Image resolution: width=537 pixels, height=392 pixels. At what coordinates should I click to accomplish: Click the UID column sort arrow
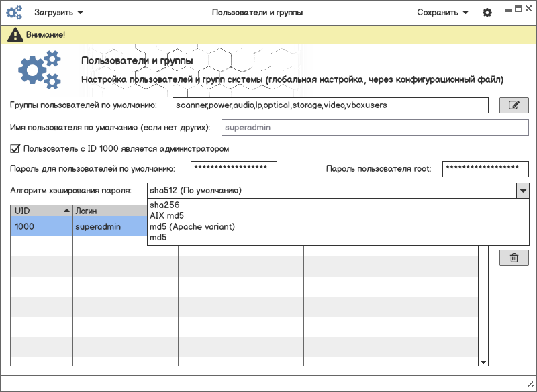coord(66,211)
